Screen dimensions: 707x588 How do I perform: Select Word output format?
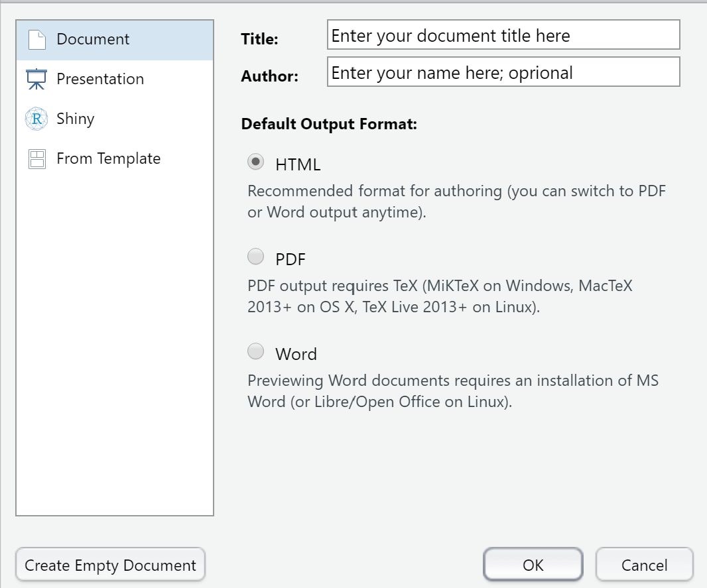coord(255,351)
